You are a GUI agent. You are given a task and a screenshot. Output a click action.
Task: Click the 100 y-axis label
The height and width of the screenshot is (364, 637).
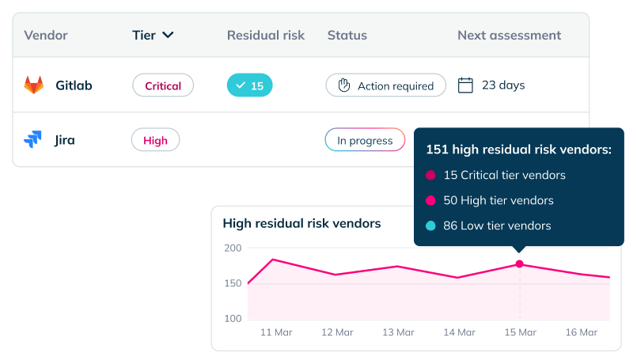point(233,318)
